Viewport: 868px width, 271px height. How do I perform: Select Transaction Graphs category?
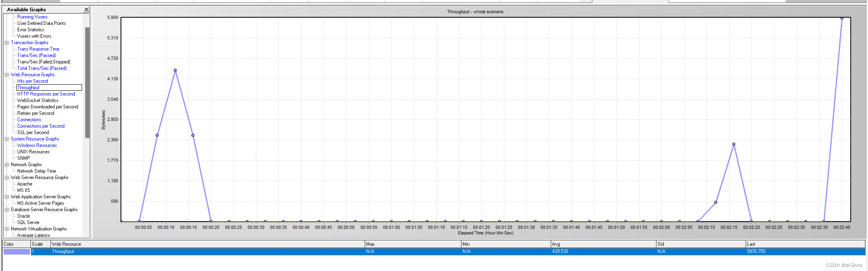tap(29, 43)
